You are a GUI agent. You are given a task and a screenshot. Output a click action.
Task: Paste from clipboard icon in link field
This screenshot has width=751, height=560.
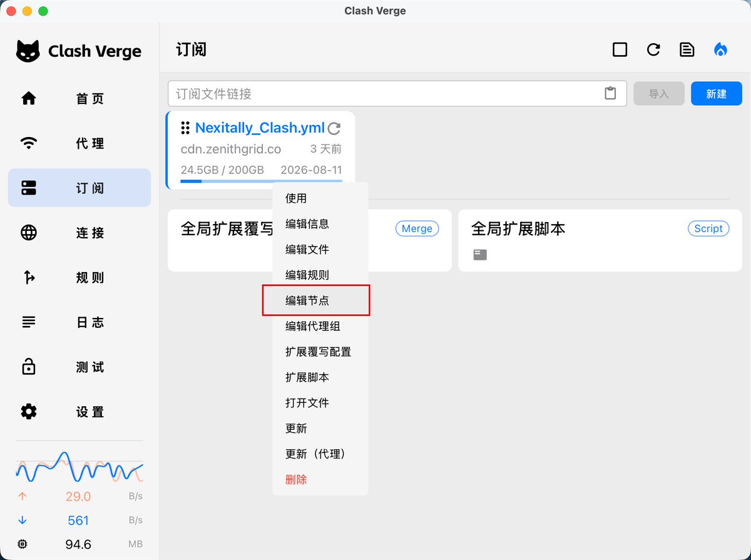tap(610, 93)
